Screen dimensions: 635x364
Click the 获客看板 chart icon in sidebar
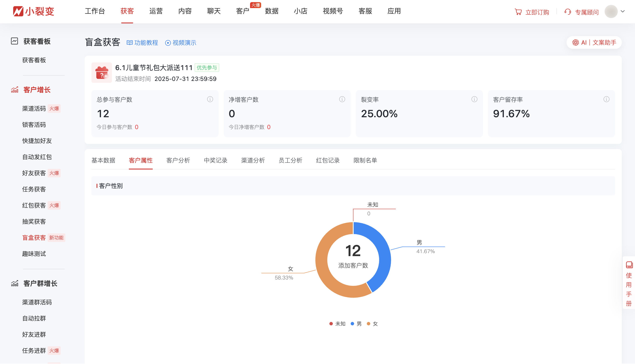point(14,41)
